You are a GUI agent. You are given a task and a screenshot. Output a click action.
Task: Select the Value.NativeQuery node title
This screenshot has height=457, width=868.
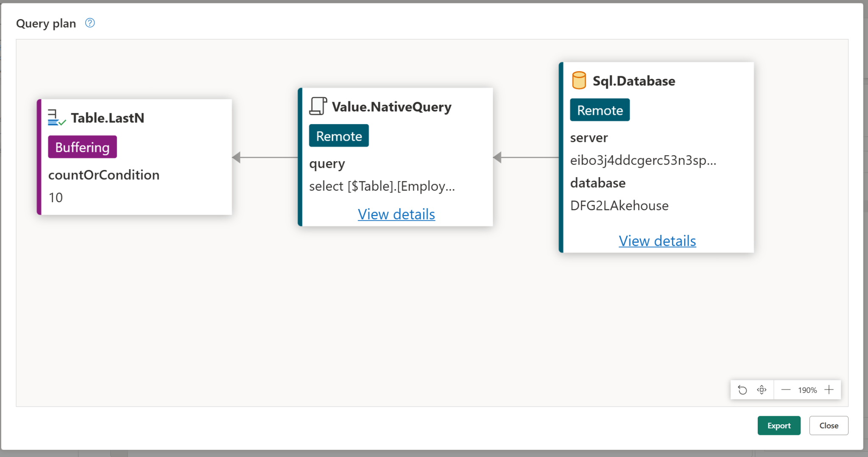pos(391,107)
